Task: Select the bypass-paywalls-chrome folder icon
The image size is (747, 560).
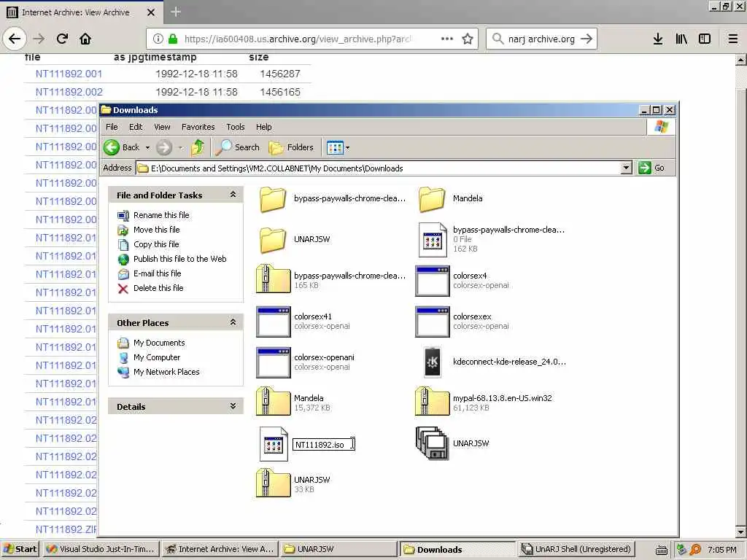Action: point(273,199)
